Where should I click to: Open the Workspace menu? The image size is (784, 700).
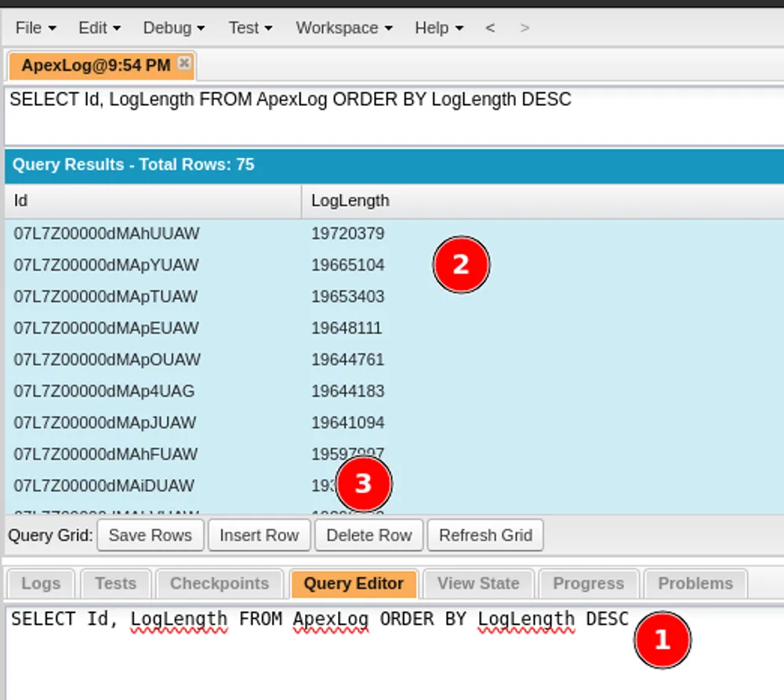[x=344, y=28]
